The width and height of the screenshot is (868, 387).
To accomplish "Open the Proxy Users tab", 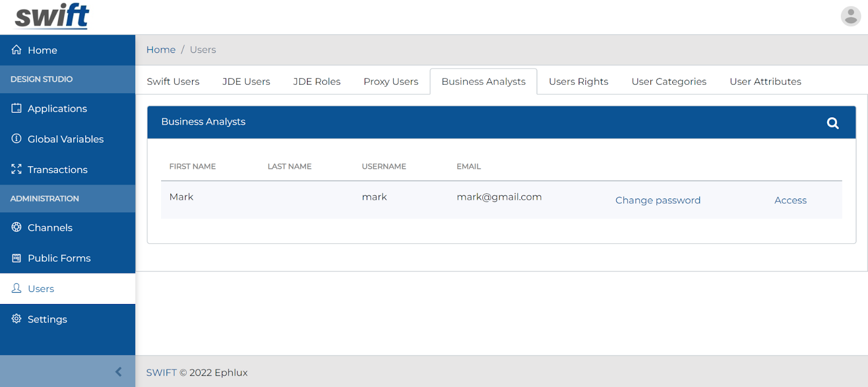I will click(x=391, y=81).
